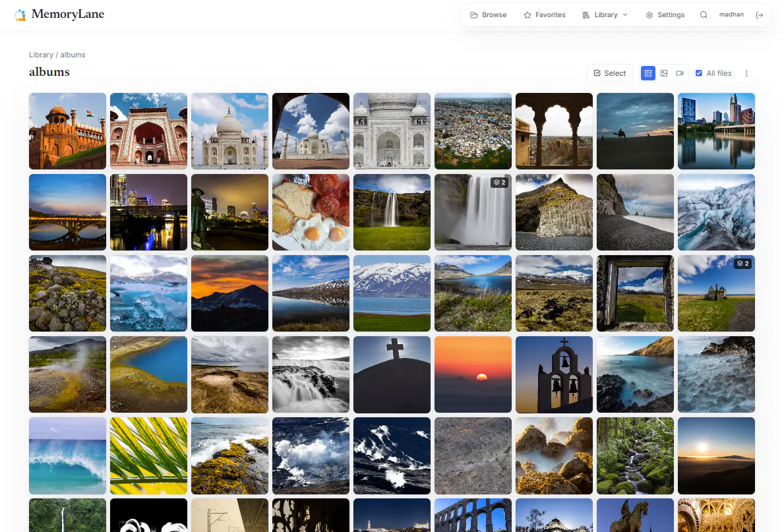Filter to videos only camera icon
Image resolution: width=784 pixels, height=532 pixels.
[x=680, y=73]
